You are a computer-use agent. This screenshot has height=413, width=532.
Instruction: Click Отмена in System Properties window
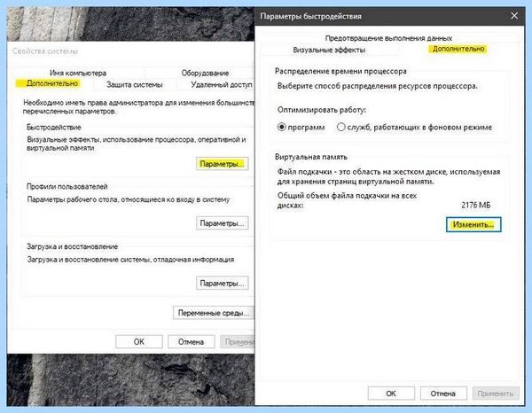(x=191, y=342)
